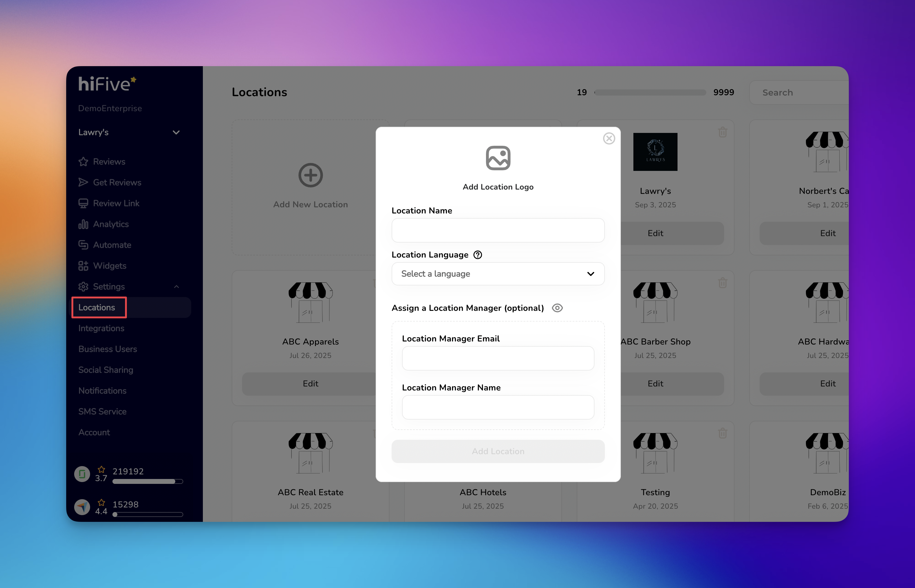Click the Add Location submit button
This screenshot has height=588, width=915.
498,451
